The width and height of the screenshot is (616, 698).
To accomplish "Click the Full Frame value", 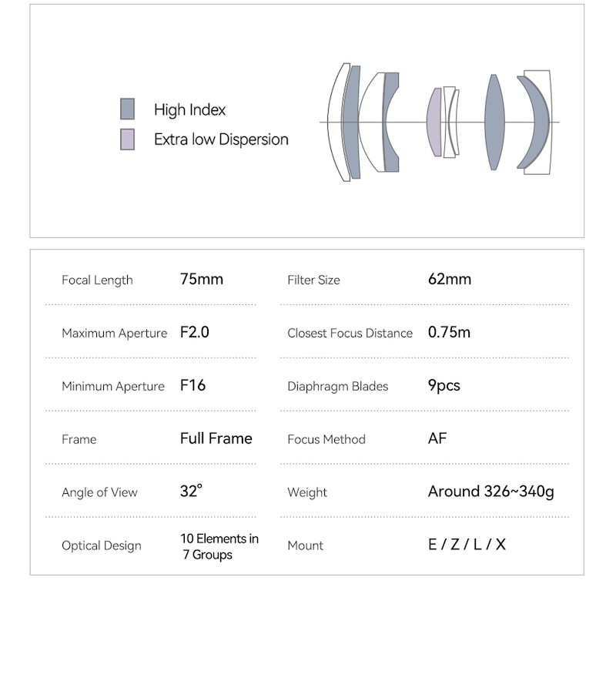I will pos(216,438).
